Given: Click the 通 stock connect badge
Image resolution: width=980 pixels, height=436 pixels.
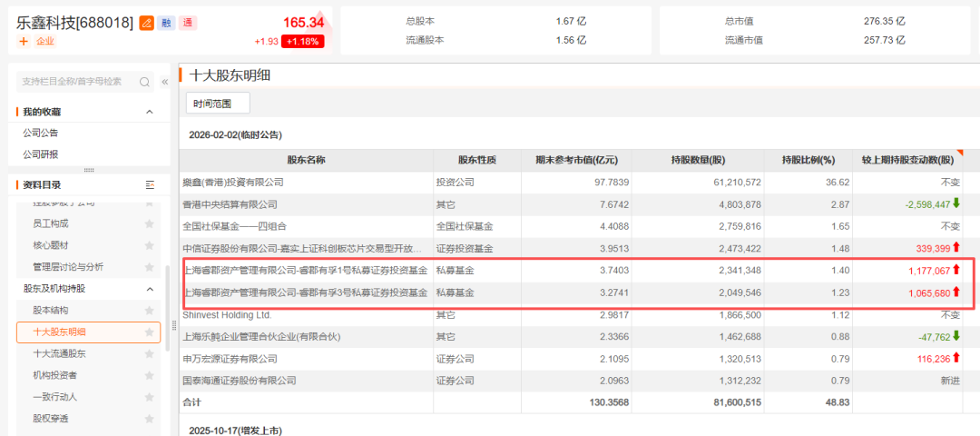Looking at the screenshot, I should (187, 23).
